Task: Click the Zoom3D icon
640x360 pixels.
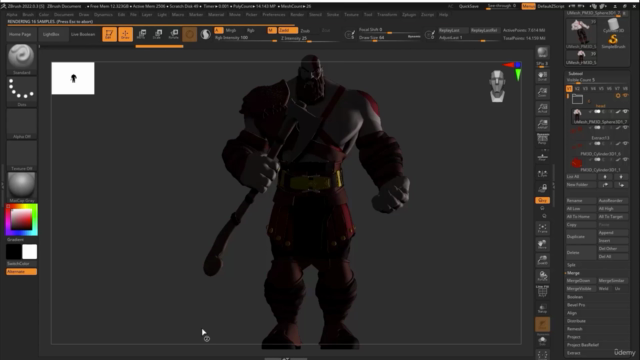Action: coord(542,260)
